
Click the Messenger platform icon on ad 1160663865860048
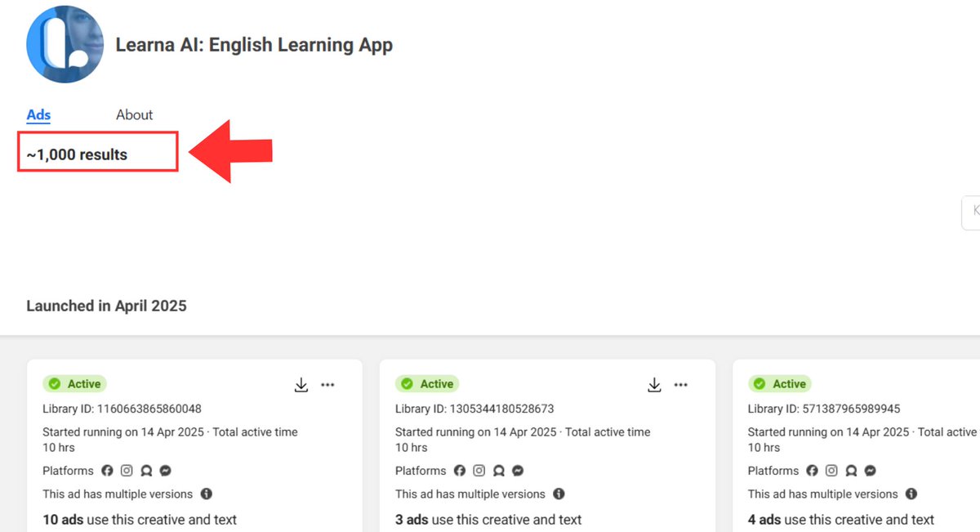click(165, 471)
